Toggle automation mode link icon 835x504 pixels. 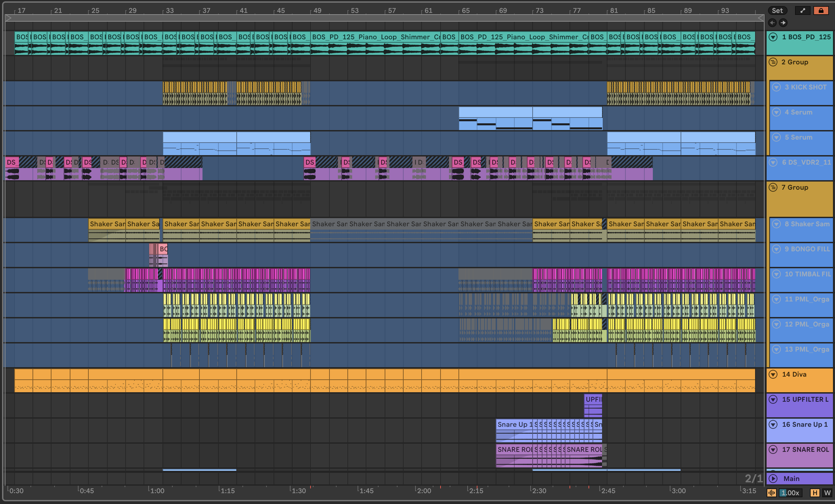tap(802, 10)
